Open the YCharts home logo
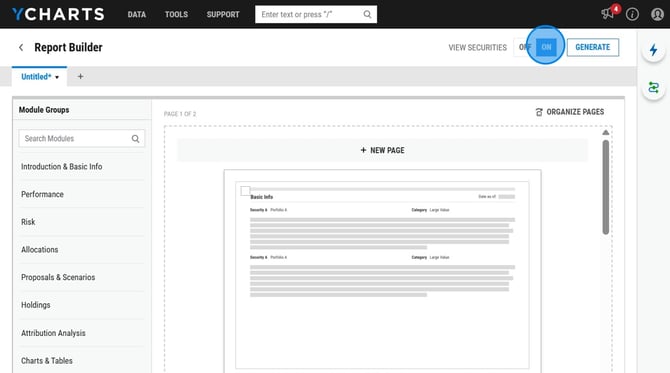The height and width of the screenshot is (373, 670). [x=58, y=14]
